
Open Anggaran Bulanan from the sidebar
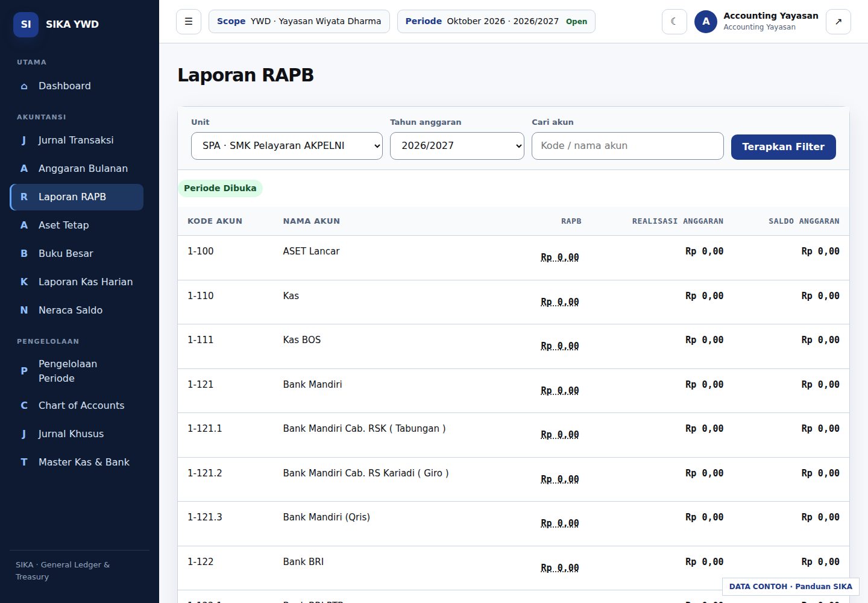77,169
